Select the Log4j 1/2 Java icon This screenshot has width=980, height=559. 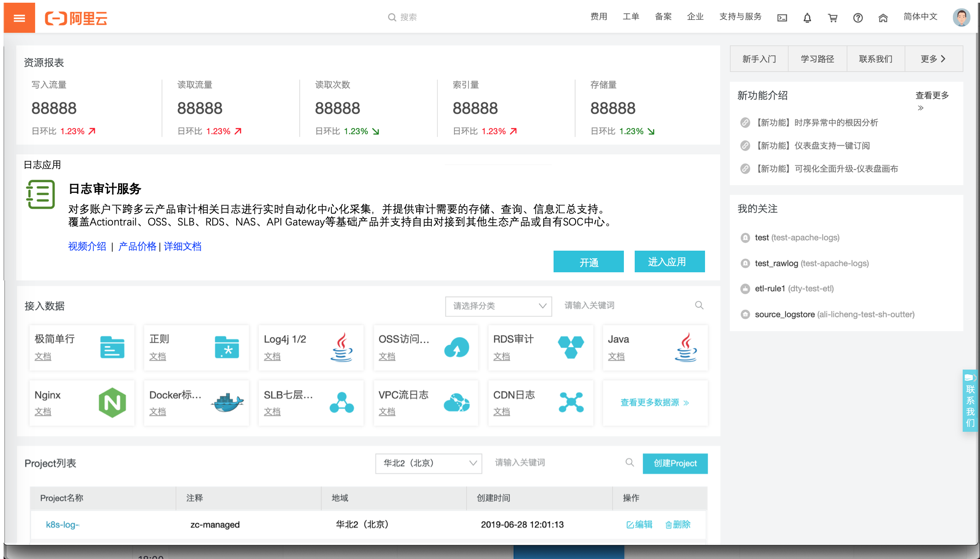tap(342, 347)
